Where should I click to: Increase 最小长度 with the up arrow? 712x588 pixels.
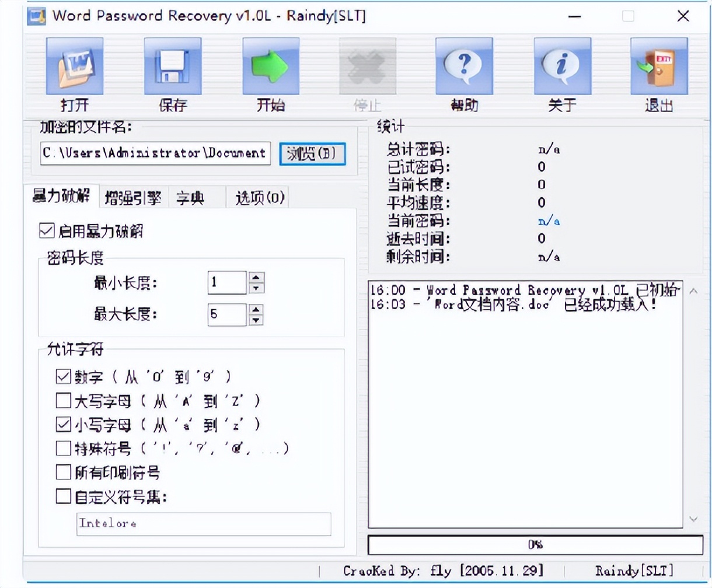256,277
